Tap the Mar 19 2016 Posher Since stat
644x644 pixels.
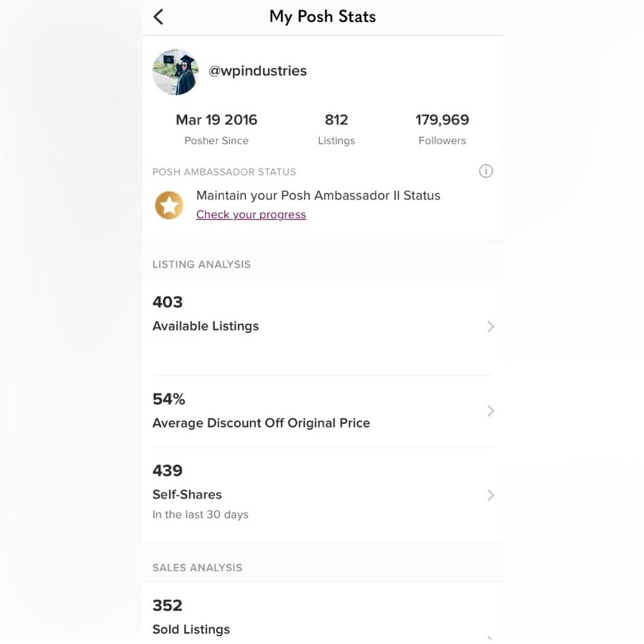tap(216, 129)
